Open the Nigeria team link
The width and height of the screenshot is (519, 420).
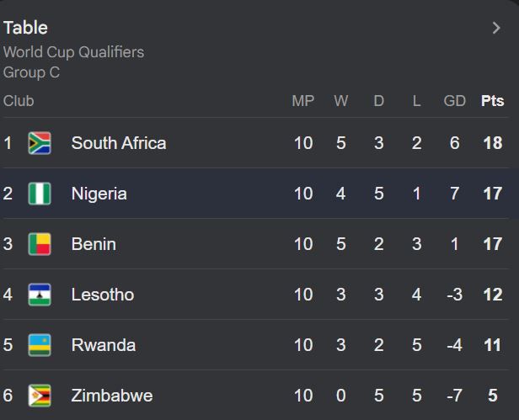pos(99,194)
